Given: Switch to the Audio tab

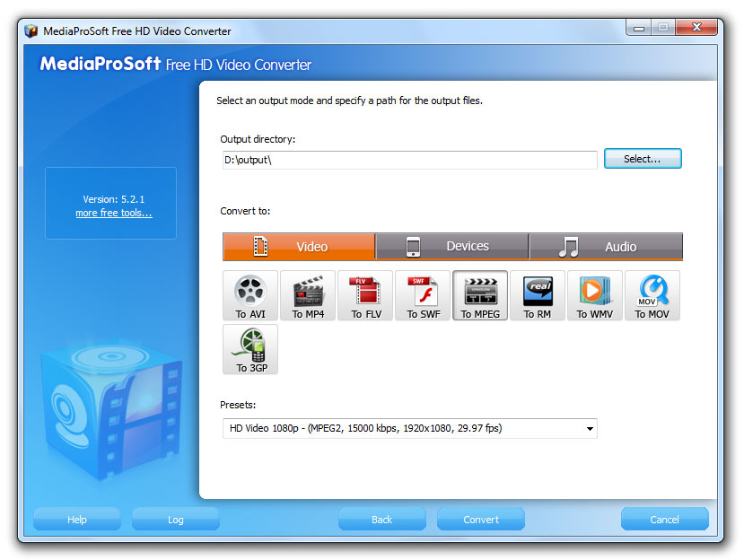Looking at the screenshot, I should pyautogui.click(x=606, y=246).
